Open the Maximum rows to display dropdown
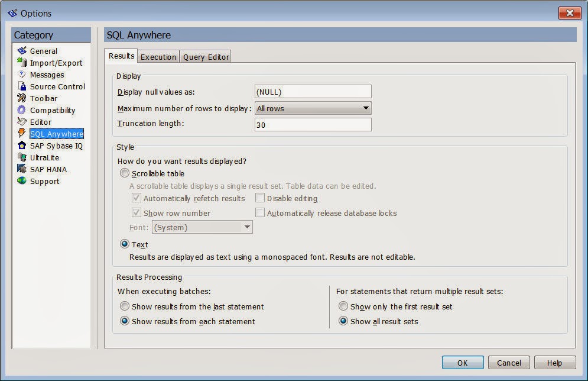The image size is (588, 381). pos(366,108)
